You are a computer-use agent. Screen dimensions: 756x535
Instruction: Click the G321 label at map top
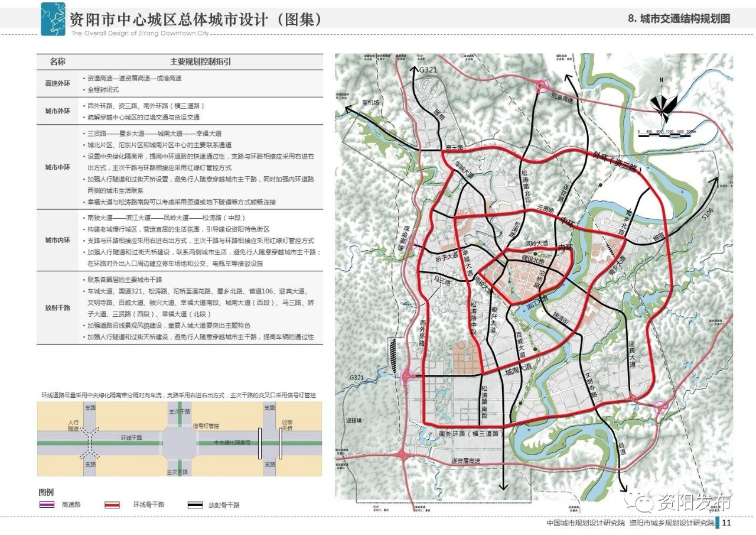pyautogui.click(x=428, y=70)
